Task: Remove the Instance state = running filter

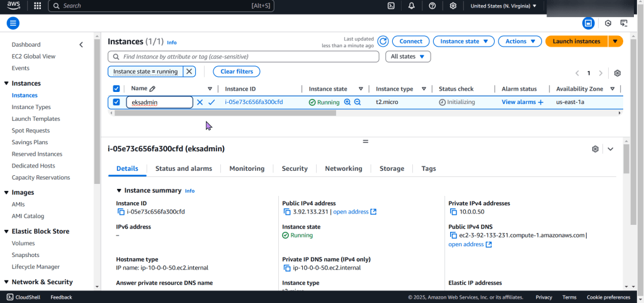Action: click(x=189, y=72)
